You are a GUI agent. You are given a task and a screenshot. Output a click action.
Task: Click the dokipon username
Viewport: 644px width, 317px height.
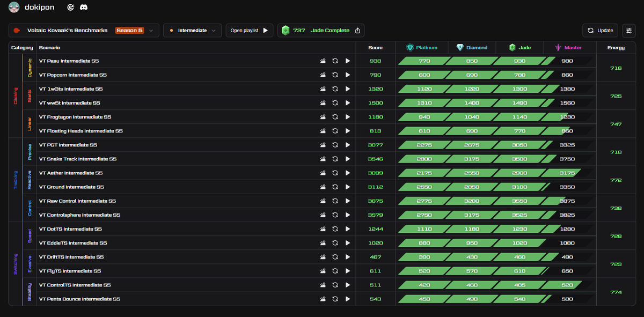point(40,8)
